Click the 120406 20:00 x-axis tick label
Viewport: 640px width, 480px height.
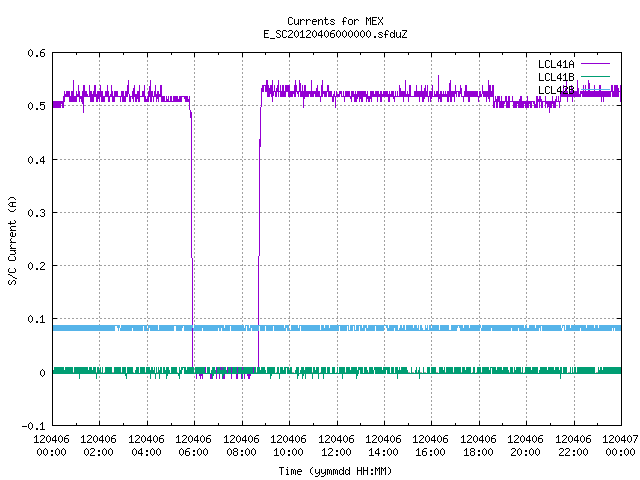[x=526, y=446]
